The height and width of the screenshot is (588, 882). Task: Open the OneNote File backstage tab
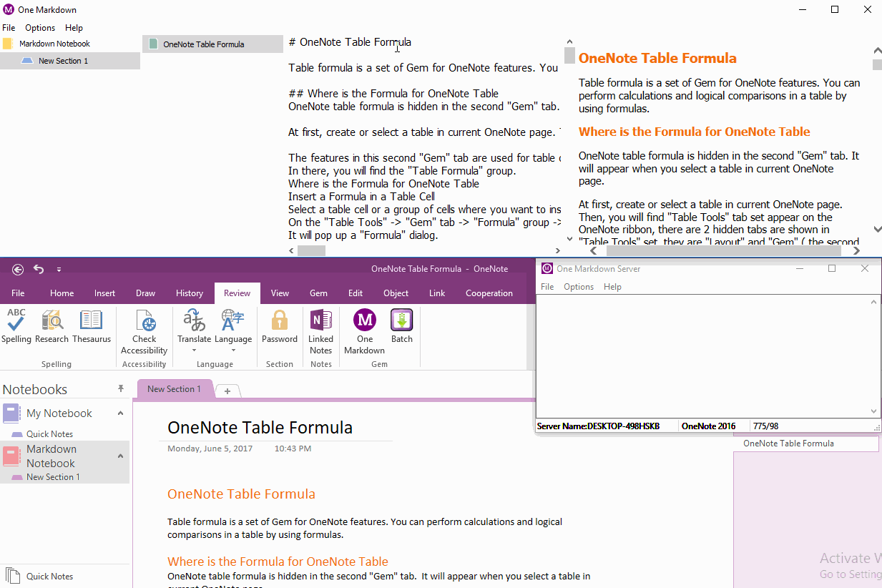(18, 293)
